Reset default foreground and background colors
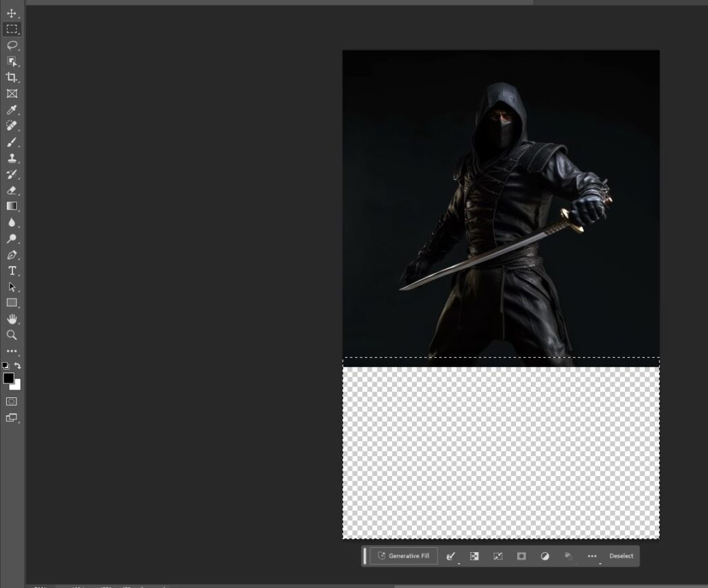This screenshot has height=588, width=708. click(6, 366)
